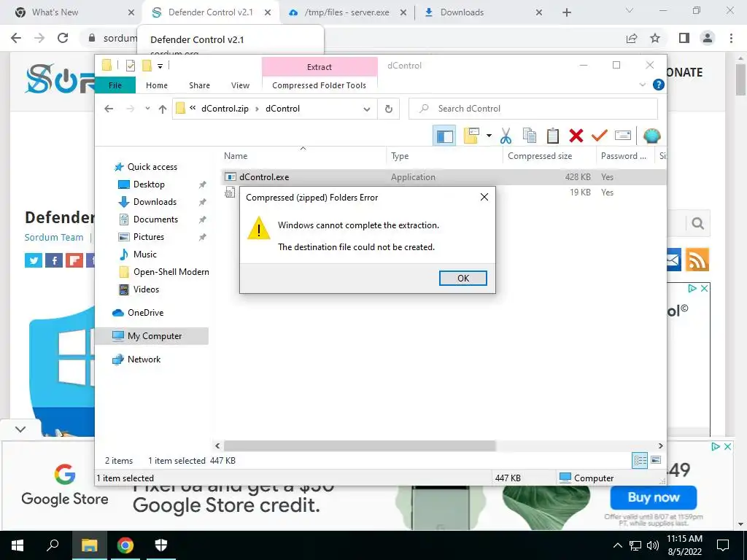The width and height of the screenshot is (747, 560).
Task: Bookmark this page with the star icon
Action: tap(655, 38)
